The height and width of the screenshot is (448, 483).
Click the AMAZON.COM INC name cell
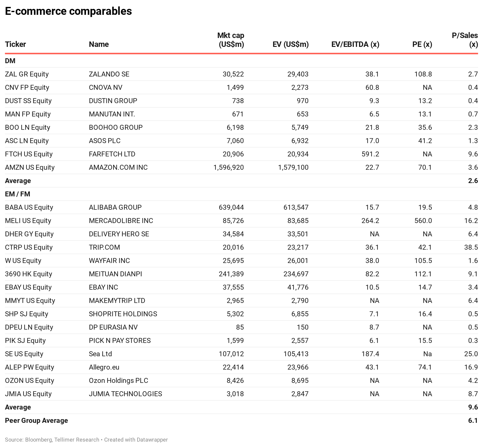(x=118, y=167)
